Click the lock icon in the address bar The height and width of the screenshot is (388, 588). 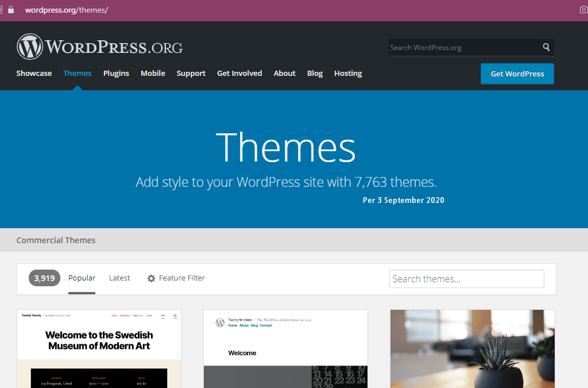tap(11, 10)
